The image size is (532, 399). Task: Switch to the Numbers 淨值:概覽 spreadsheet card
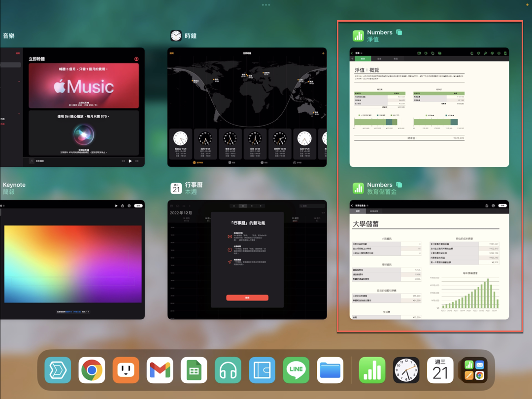[x=429, y=107]
